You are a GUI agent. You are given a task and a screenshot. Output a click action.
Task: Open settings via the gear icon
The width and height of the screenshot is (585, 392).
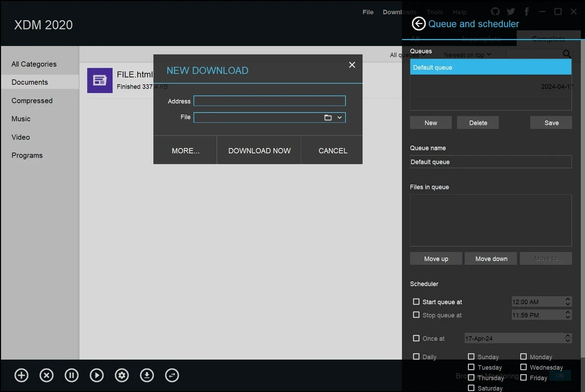(122, 375)
